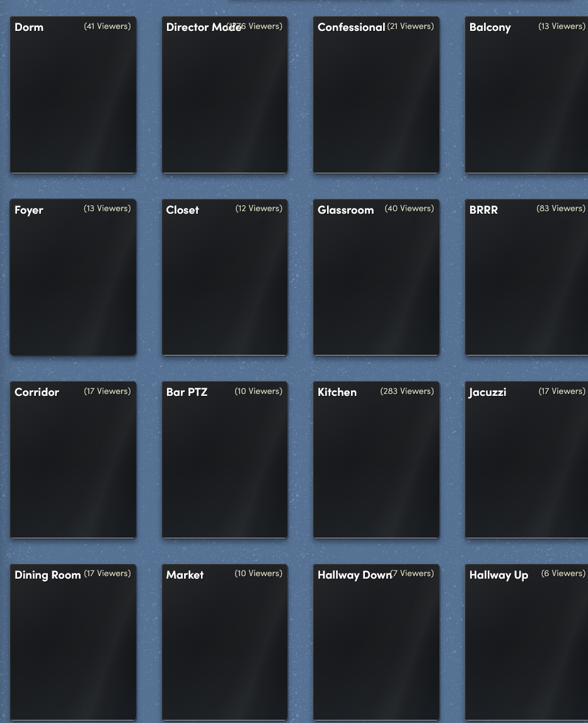Select the Confessional camera feed
Image resolution: width=588 pixels, height=723 pixels.
pos(376,95)
